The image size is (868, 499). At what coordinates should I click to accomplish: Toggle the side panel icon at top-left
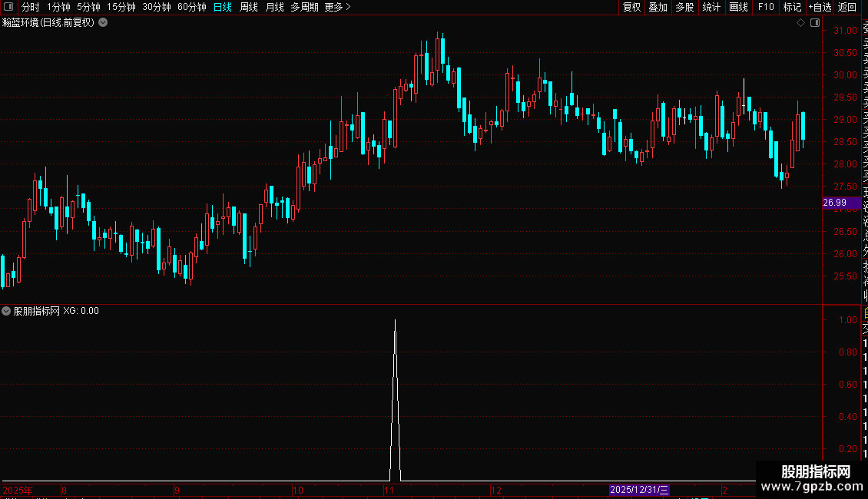[8, 7]
